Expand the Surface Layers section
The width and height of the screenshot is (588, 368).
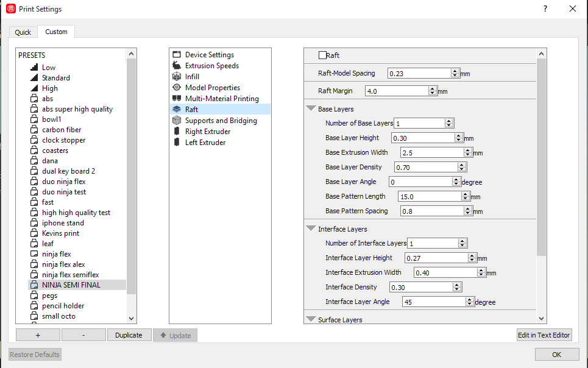coord(311,319)
